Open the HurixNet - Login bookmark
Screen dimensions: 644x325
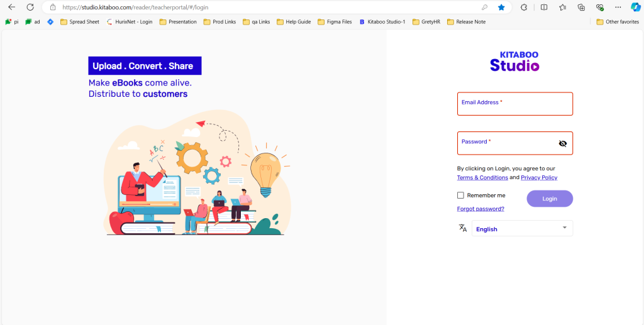(129, 22)
